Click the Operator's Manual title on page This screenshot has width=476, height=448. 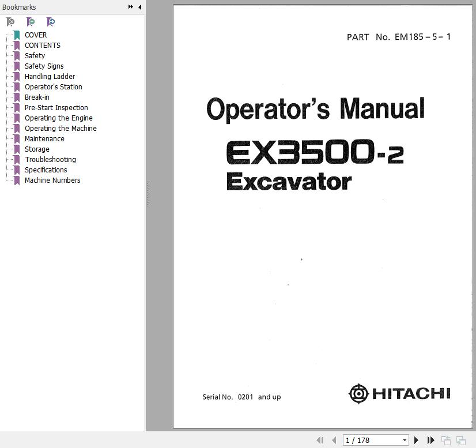click(315, 110)
